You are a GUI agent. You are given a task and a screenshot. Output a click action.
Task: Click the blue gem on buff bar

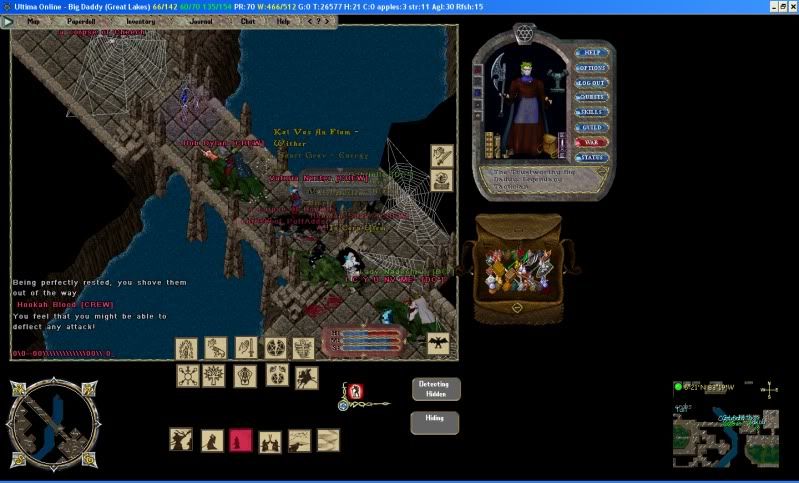coord(343,406)
